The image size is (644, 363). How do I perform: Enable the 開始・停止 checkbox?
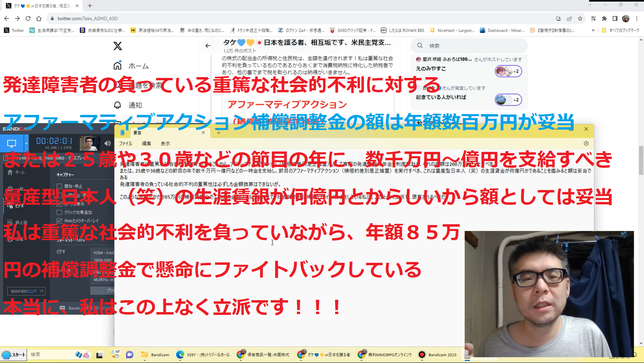coord(59,186)
